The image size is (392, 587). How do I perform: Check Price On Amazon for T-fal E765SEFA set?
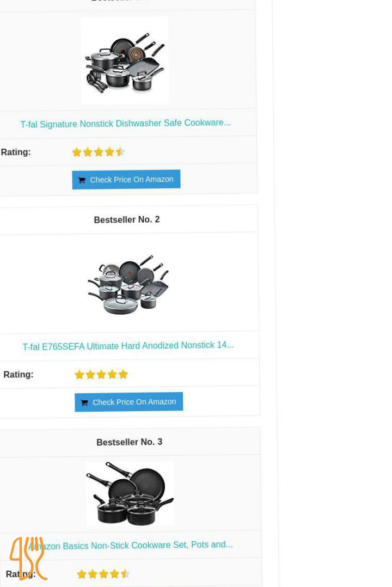point(129,402)
